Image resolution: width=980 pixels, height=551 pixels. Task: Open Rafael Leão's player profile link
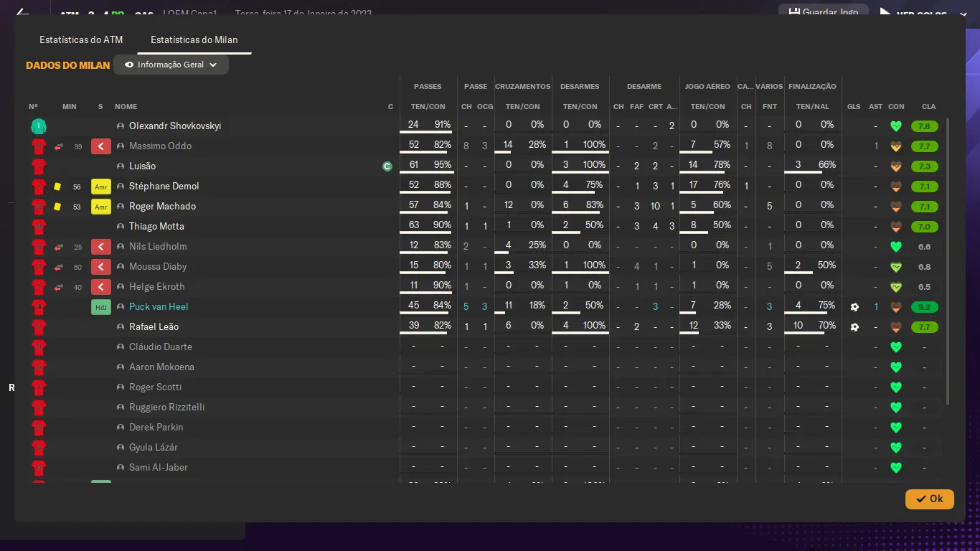[x=154, y=327]
